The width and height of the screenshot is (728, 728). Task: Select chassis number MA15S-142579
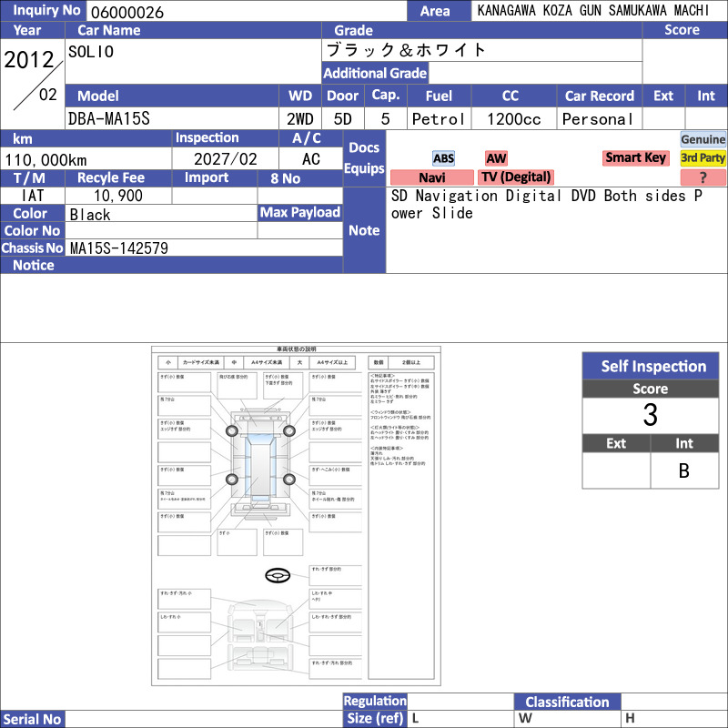119,248
